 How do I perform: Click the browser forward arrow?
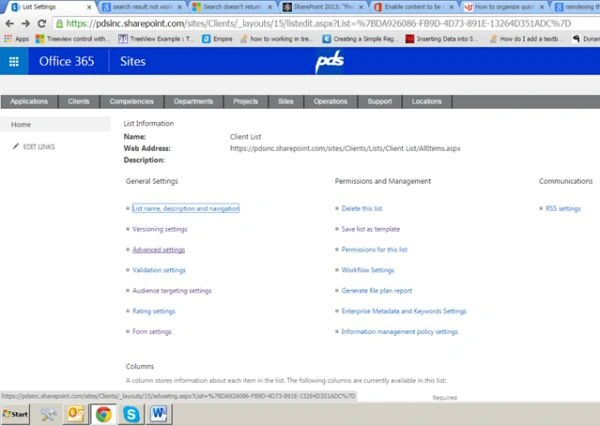click(26, 24)
